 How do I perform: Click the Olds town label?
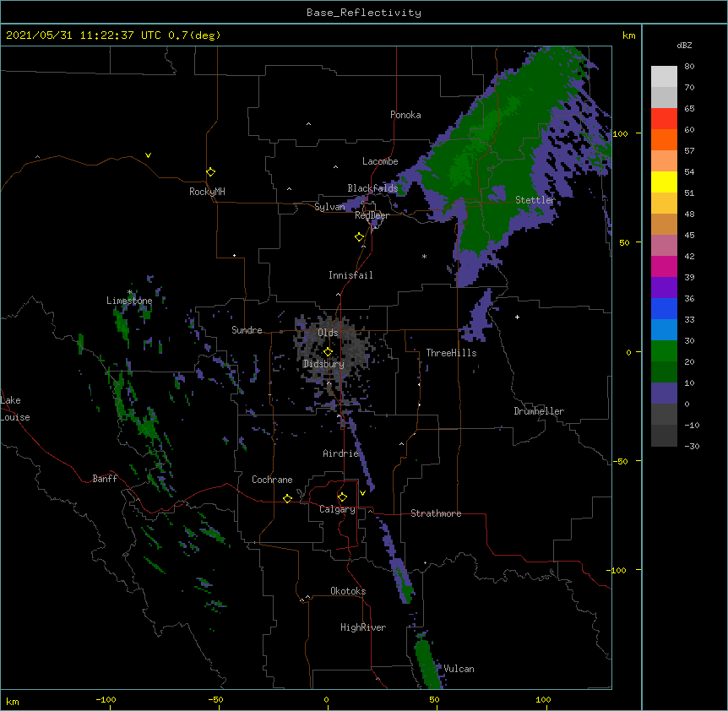[x=328, y=333]
